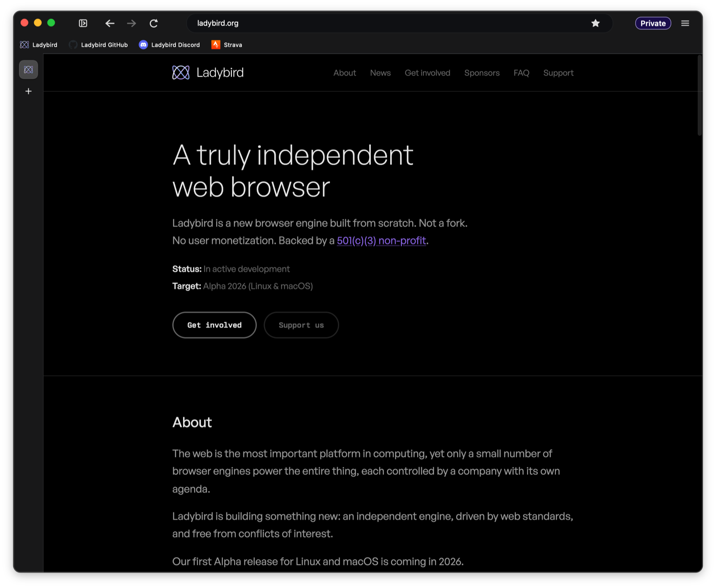Image resolution: width=716 pixels, height=588 pixels.
Task: Select the Ladybird tab in sidebar
Action: [x=29, y=70]
